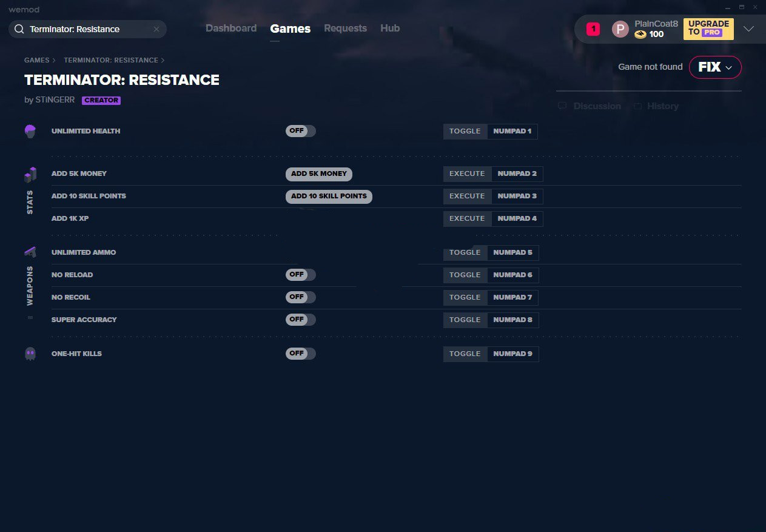The image size is (766, 532).
Task: Click the Games breadcrumb link
Action: pyautogui.click(x=37, y=61)
